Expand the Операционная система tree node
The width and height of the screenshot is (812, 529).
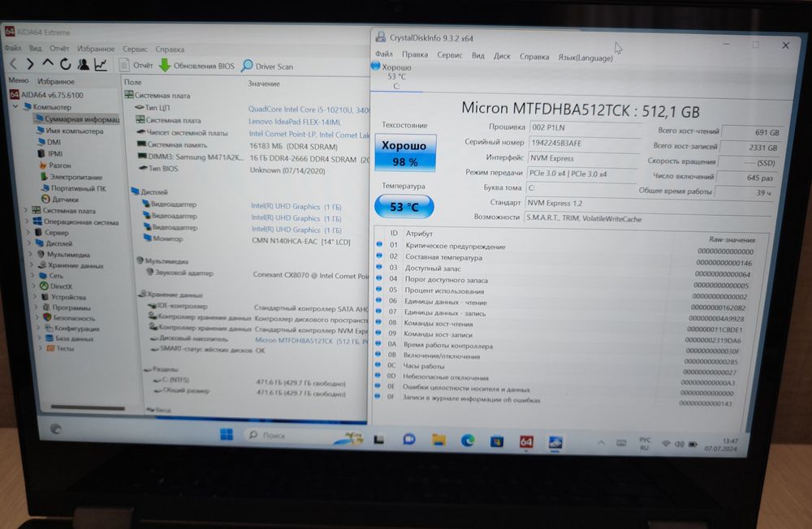(x=28, y=221)
